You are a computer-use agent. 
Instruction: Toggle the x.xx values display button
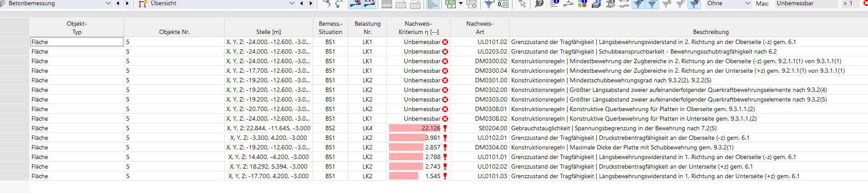(x=369, y=4)
